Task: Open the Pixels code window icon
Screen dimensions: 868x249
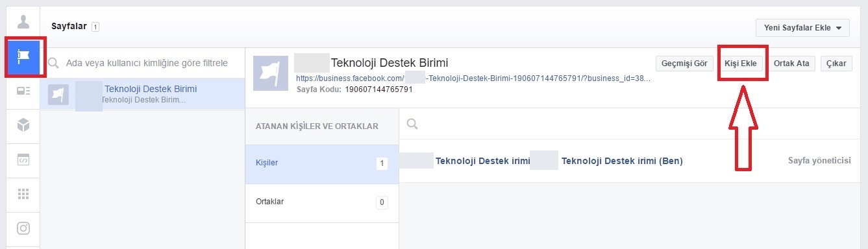Action: tap(23, 159)
